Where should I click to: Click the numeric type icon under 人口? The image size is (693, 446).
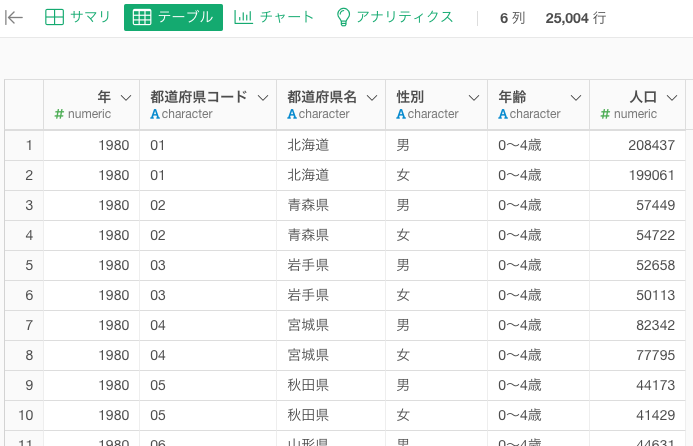tap(605, 114)
